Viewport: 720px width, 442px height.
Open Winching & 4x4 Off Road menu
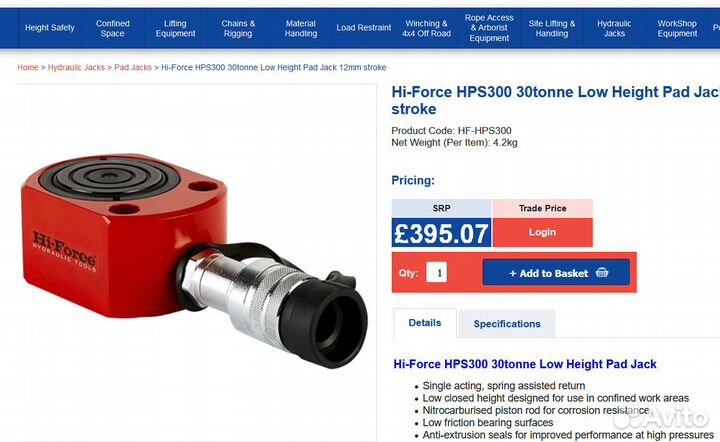427,28
